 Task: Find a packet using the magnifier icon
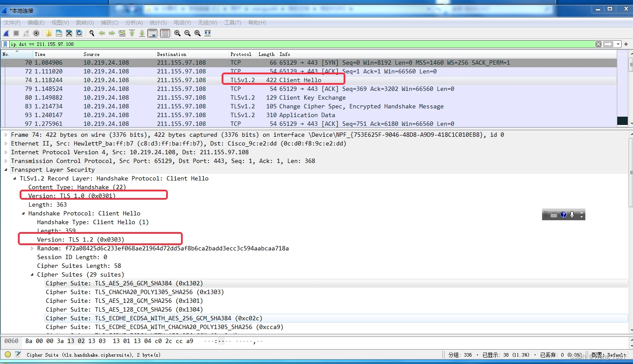click(x=92, y=33)
